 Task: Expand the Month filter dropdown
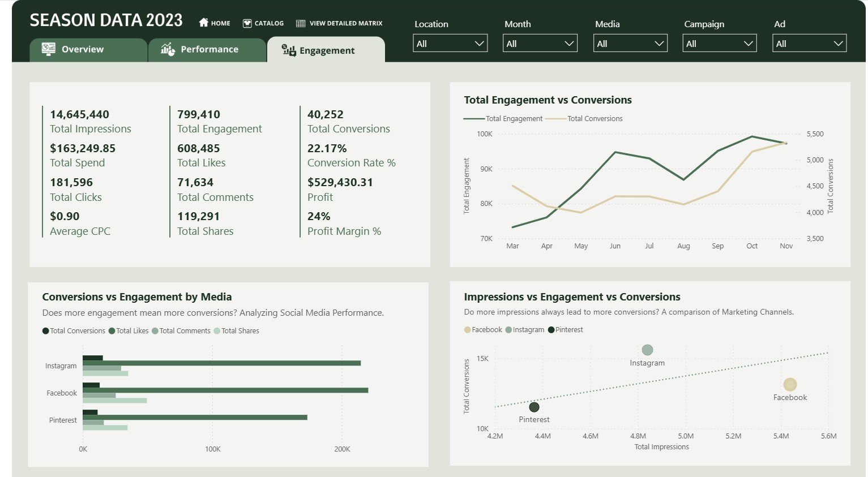coord(540,44)
